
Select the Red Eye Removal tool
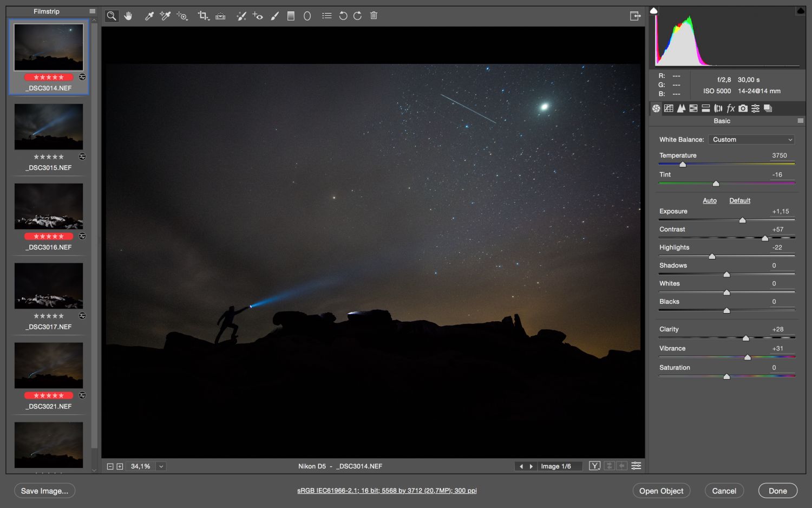click(x=258, y=16)
